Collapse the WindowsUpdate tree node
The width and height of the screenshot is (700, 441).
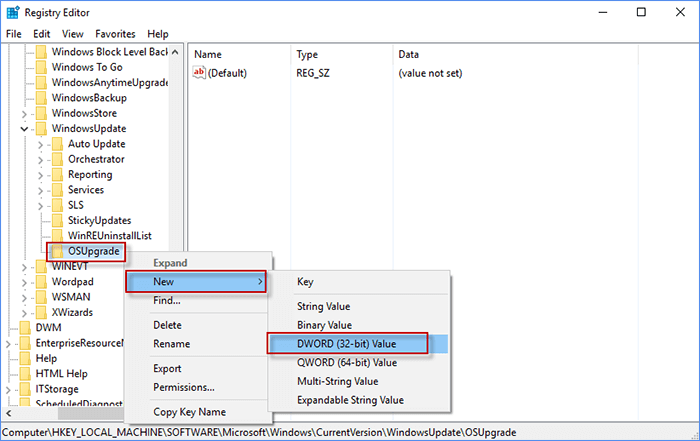[24, 129]
